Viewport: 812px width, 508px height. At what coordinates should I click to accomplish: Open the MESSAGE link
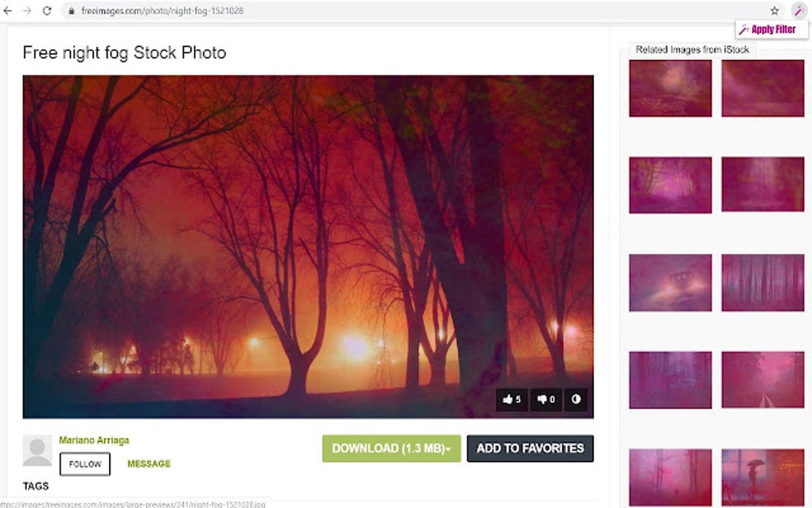(x=148, y=463)
